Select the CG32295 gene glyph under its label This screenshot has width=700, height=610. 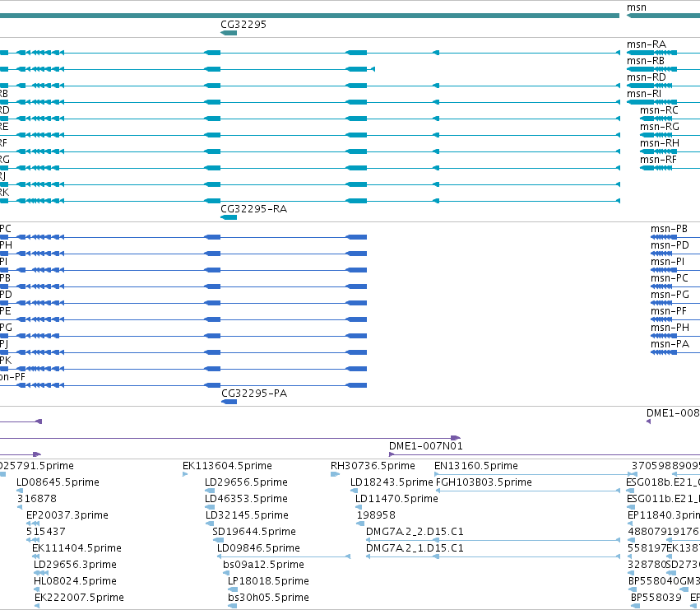click(229, 33)
